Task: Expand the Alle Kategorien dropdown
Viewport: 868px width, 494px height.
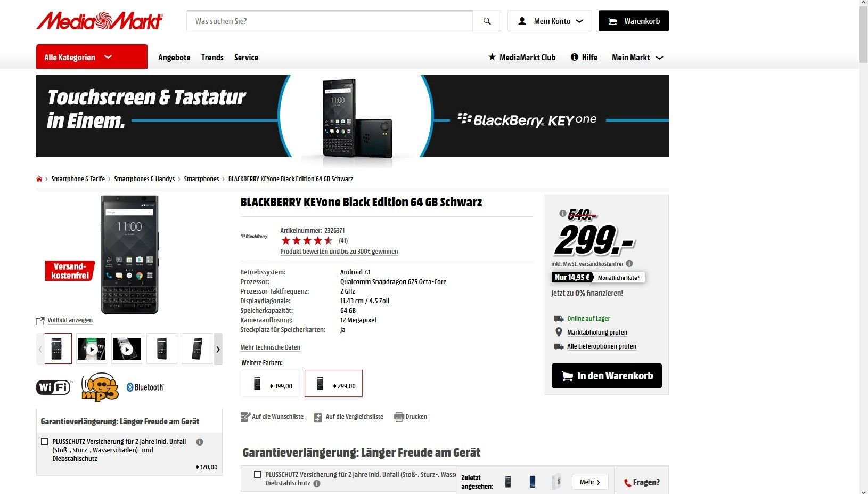Action: click(x=92, y=56)
